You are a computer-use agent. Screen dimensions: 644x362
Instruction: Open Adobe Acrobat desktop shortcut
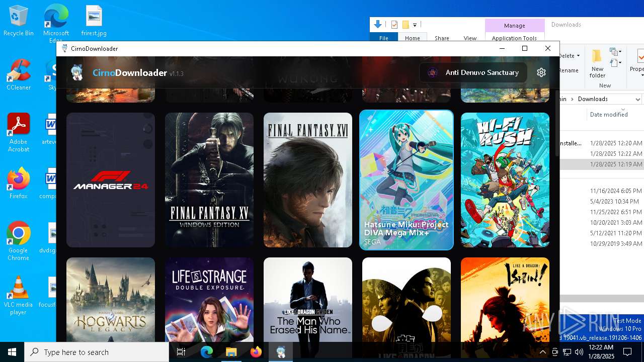[19, 133]
